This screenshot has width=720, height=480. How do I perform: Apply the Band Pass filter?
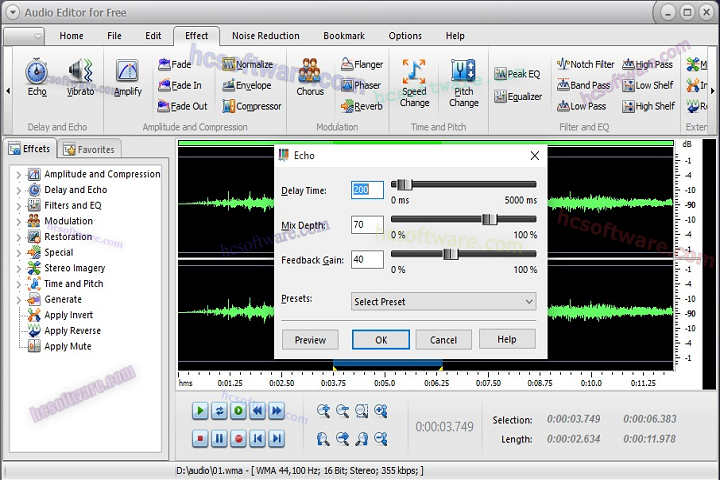pos(583,85)
